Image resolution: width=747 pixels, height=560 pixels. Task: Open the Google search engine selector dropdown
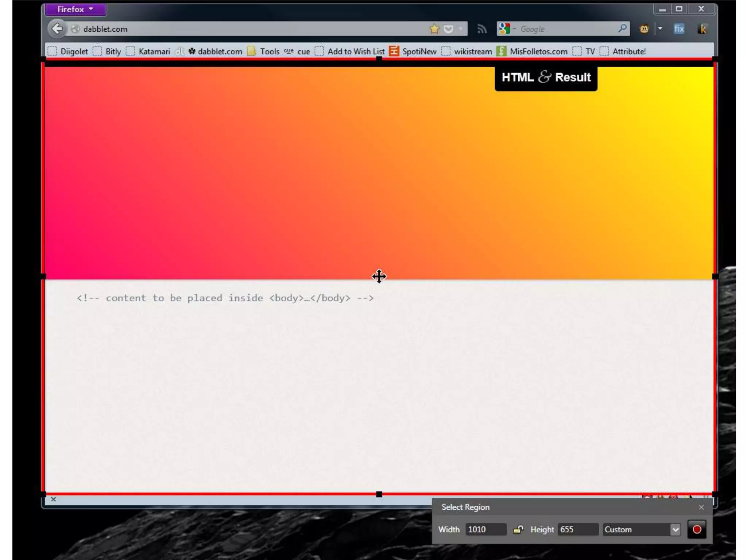(507, 28)
